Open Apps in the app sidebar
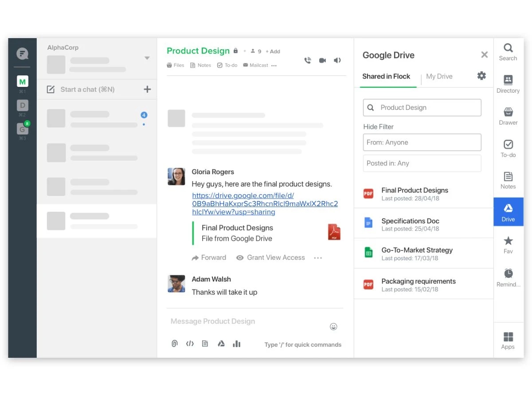The width and height of the screenshot is (532, 399). click(x=508, y=340)
